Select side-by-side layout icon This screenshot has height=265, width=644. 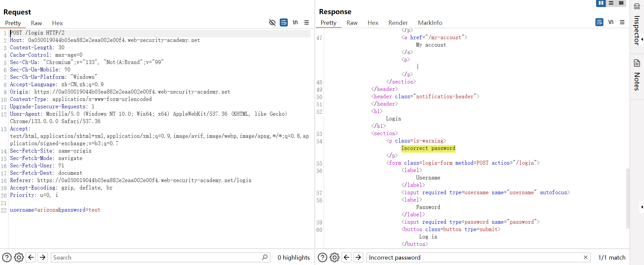coord(601,3)
